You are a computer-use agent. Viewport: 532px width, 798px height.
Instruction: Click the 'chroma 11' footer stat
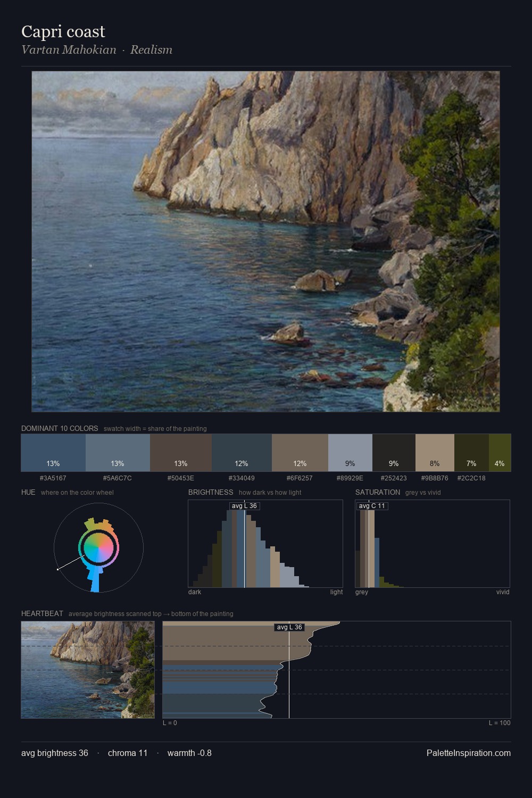pyautogui.click(x=128, y=753)
